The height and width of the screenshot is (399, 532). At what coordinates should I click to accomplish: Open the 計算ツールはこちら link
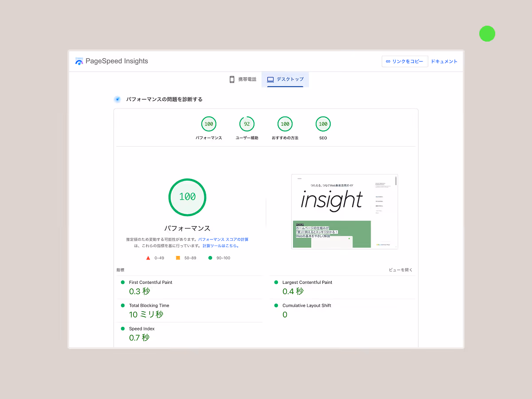tap(221, 246)
